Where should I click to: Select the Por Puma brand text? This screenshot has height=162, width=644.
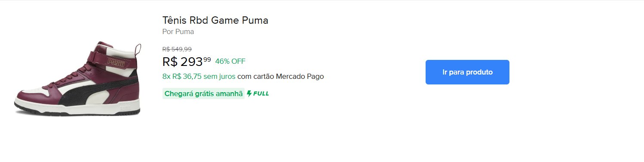click(x=178, y=31)
